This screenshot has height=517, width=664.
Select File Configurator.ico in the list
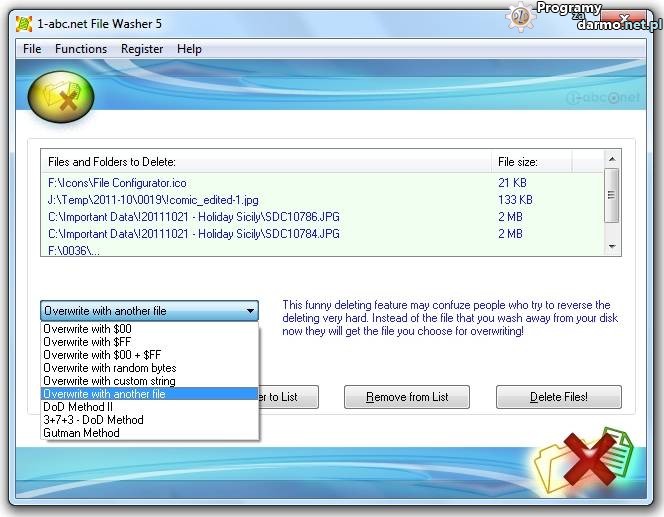(x=117, y=183)
